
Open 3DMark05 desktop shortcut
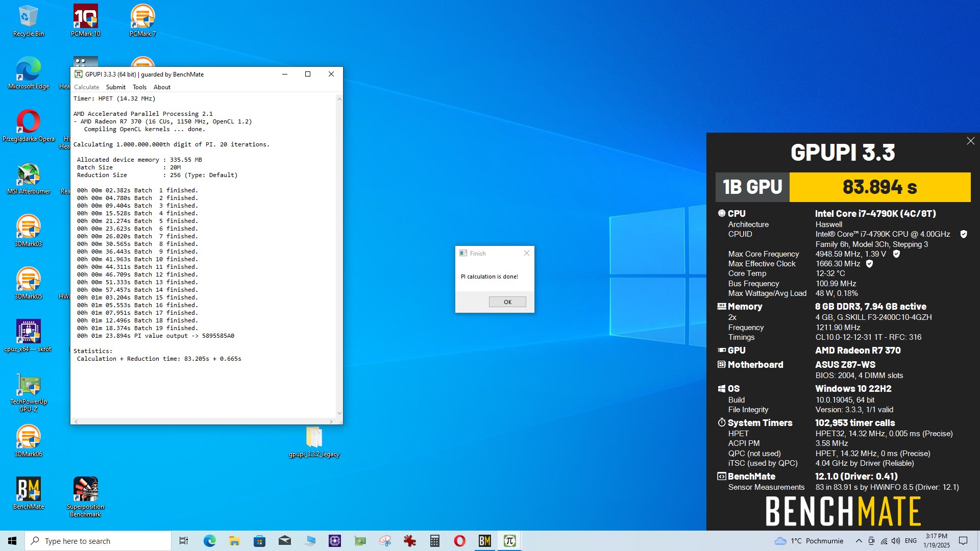(x=28, y=284)
